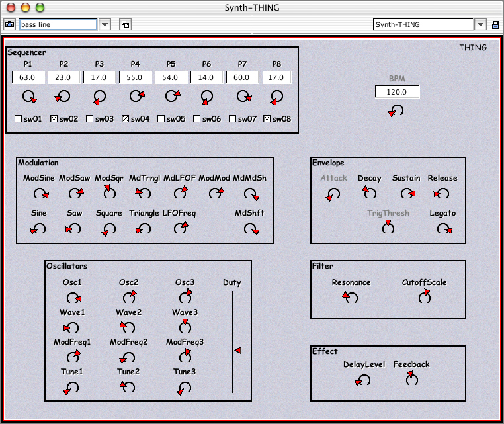Viewport: 504px width, 424px height.
Task: Click the ModFreq1 knob
Action: tap(73, 357)
